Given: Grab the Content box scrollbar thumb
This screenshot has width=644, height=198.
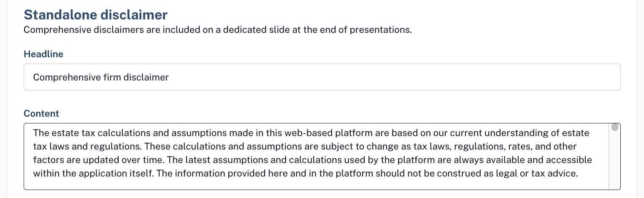Looking at the screenshot, I should [x=615, y=127].
